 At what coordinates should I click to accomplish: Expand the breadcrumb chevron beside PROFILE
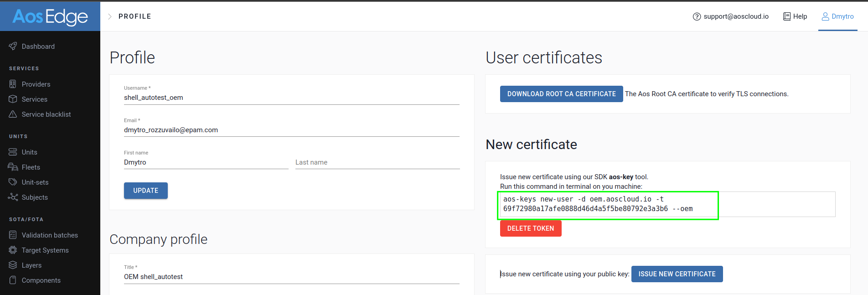click(110, 16)
